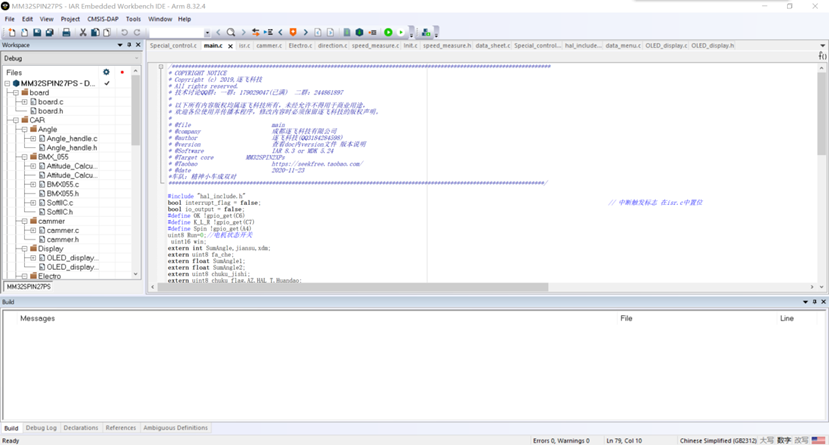Click the Paste icon
Viewport: 829px width, 445px height.
coord(107,32)
